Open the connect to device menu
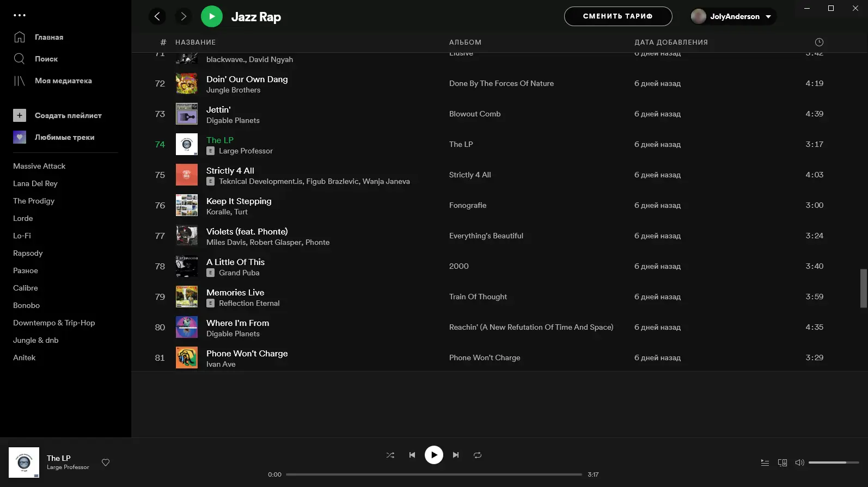The height and width of the screenshot is (487, 868). (x=783, y=463)
